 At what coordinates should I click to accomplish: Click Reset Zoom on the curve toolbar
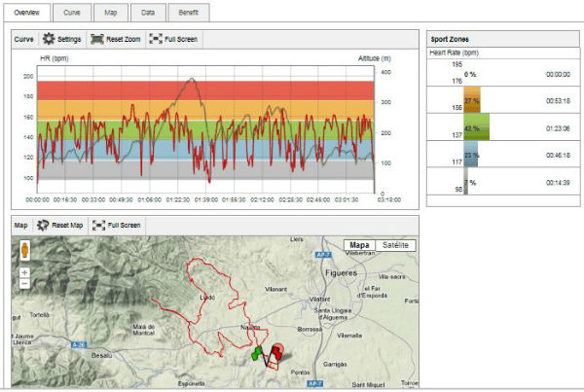pos(115,39)
